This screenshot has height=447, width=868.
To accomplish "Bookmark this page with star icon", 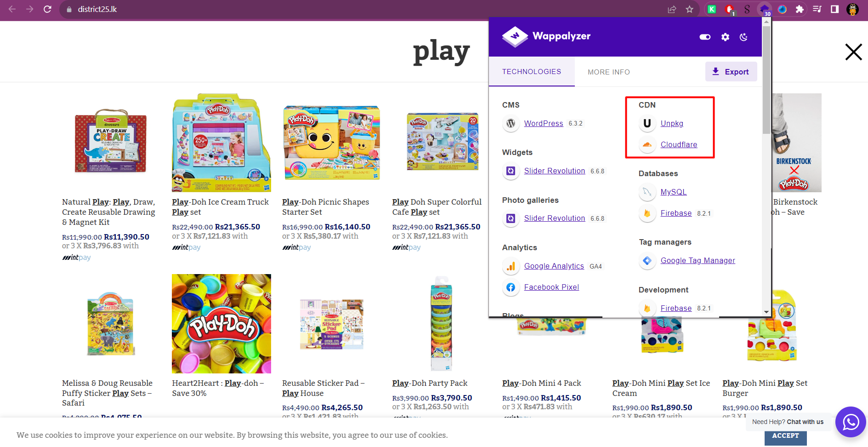I will coord(689,9).
